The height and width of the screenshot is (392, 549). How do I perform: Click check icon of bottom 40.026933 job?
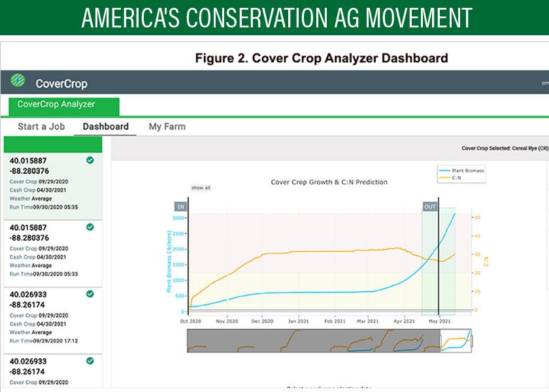(x=90, y=361)
